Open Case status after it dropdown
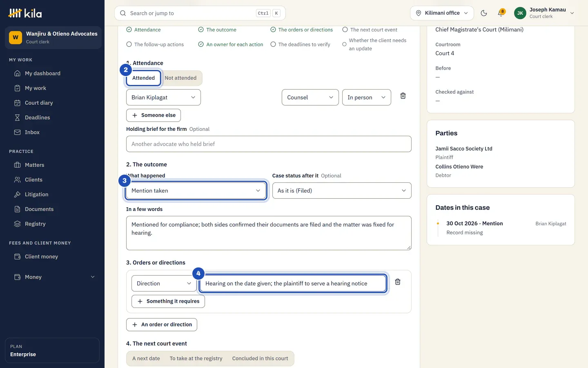Viewport: 588px width, 368px height. [342, 191]
